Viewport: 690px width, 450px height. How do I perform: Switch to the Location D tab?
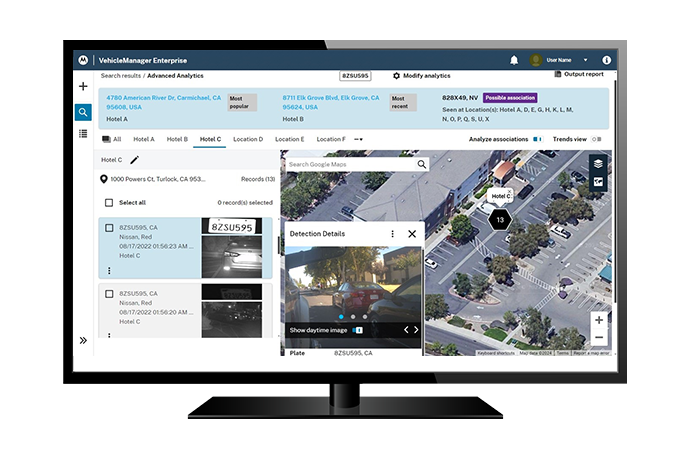(x=248, y=139)
